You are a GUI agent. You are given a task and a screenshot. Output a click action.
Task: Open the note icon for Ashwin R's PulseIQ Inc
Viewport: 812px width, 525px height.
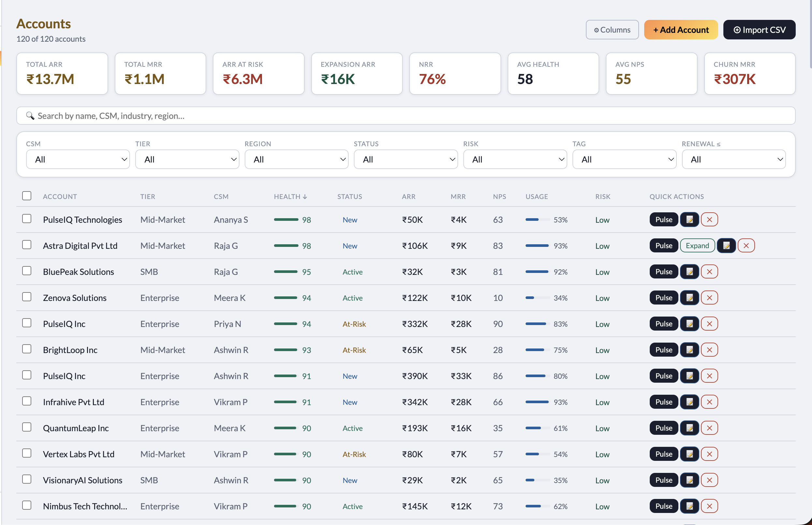point(689,376)
